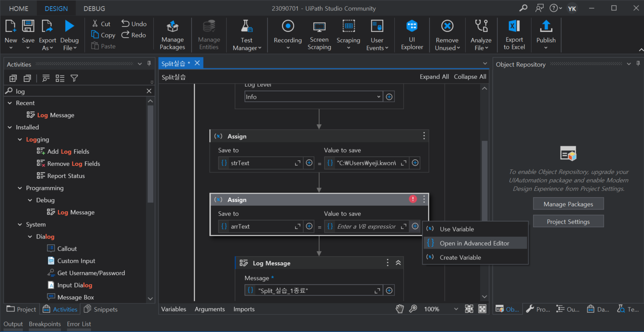Open the Help menu
Image resolution: width=644 pixels, height=332 pixels.
(555, 8)
